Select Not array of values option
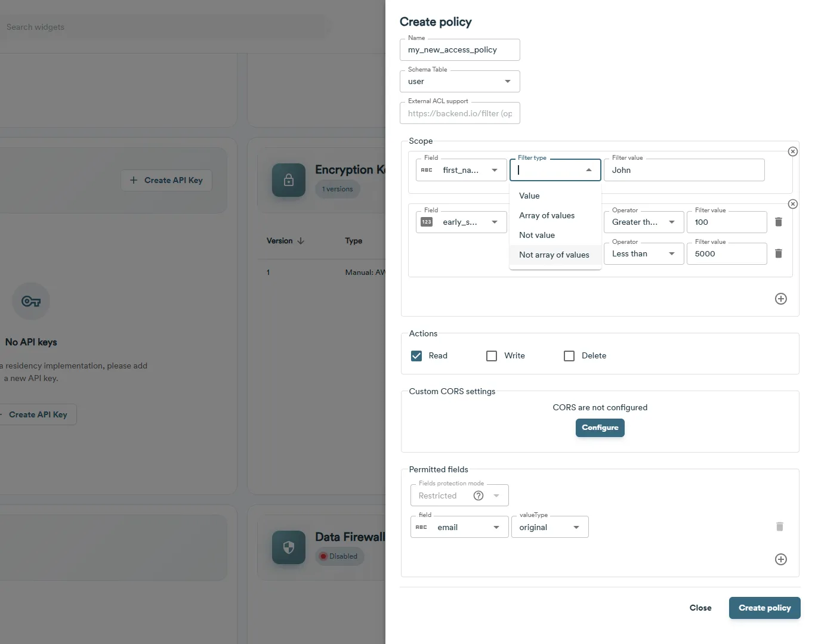 pos(555,255)
